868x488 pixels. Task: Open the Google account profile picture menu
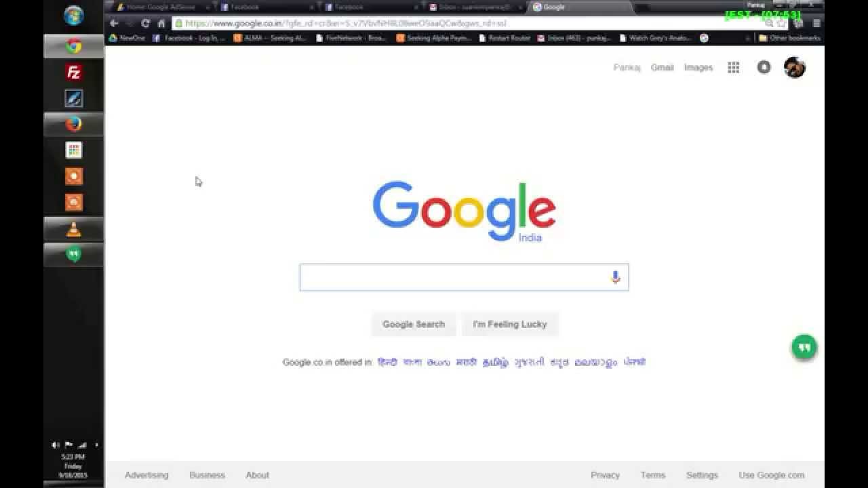tap(794, 68)
